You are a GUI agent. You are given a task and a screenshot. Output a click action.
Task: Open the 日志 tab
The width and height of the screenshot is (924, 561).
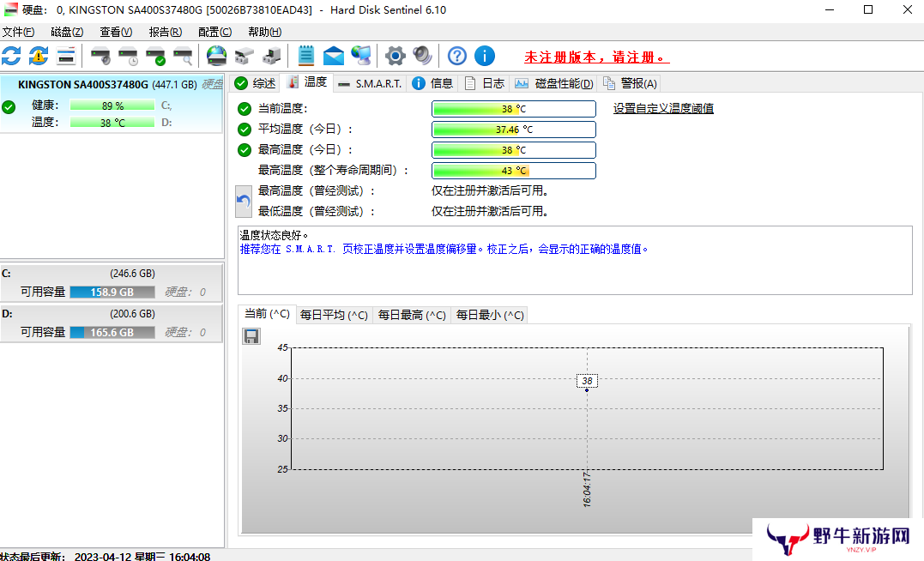click(x=485, y=84)
